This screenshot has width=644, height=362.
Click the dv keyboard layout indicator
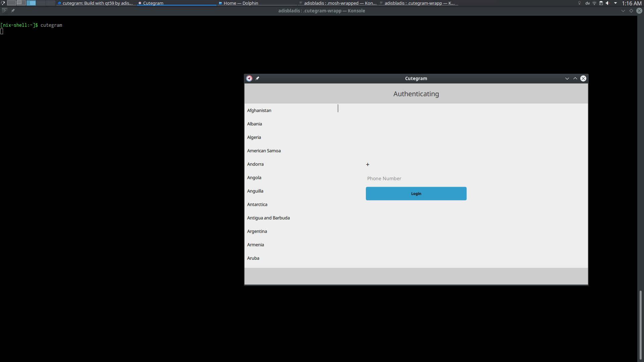click(588, 3)
